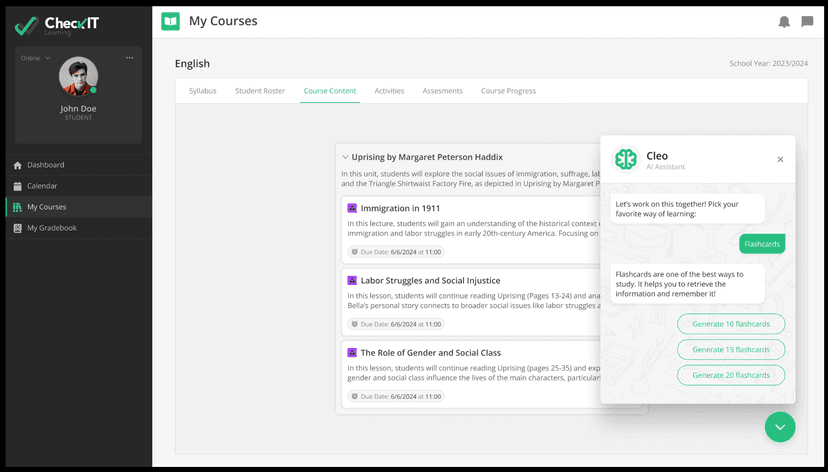Open The Role of Gender and Social Class
The image size is (828, 472).
(x=430, y=353)
